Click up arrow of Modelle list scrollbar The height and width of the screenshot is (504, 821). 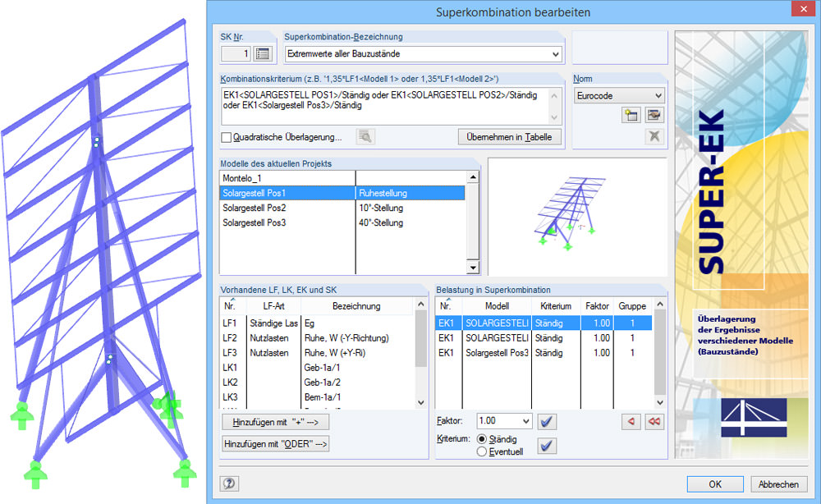click(473, 177)
